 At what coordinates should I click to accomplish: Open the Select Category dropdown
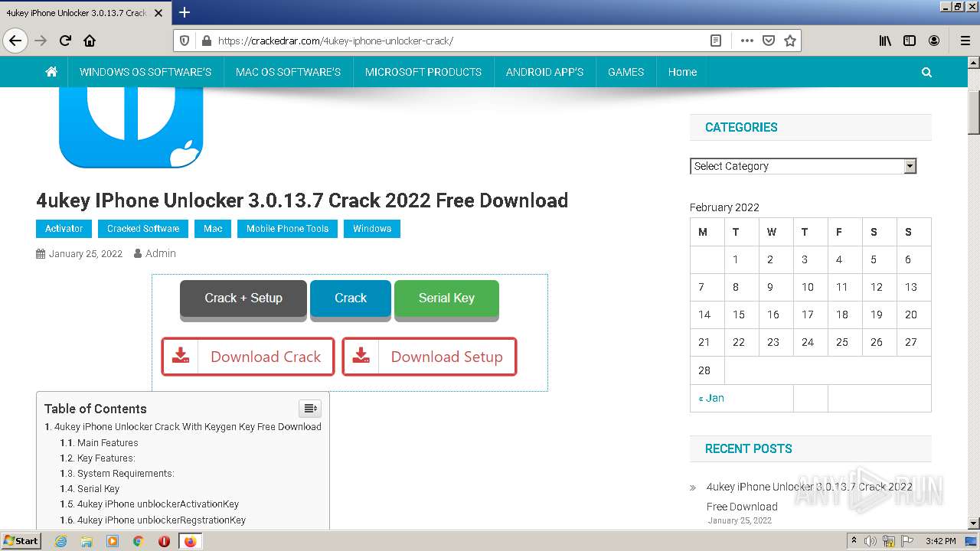point(803,166)
